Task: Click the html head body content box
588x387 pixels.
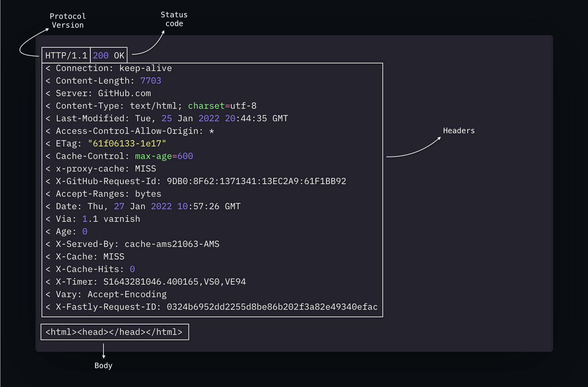Action: (114, 332)
